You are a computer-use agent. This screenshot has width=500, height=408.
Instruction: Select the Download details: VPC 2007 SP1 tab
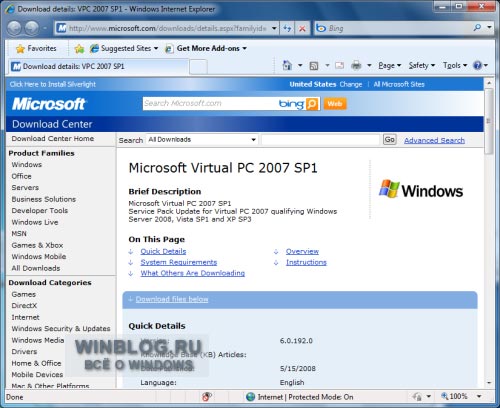(x=99, y=66)
